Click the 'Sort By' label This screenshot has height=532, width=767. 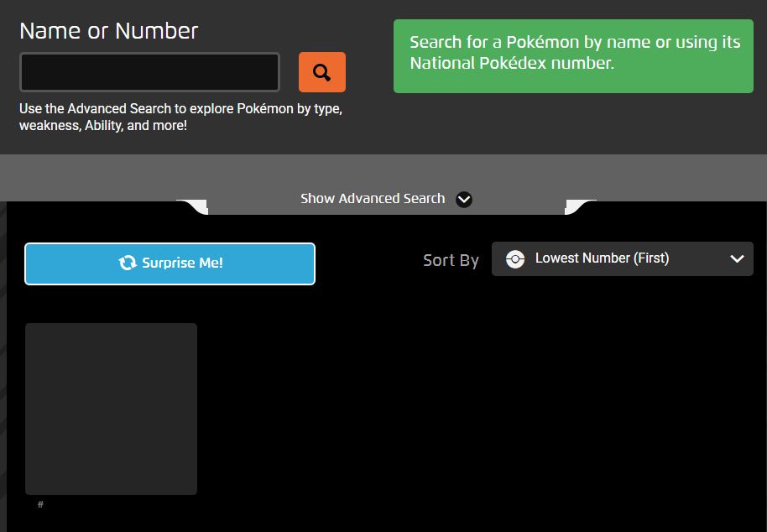click(451, 260)
